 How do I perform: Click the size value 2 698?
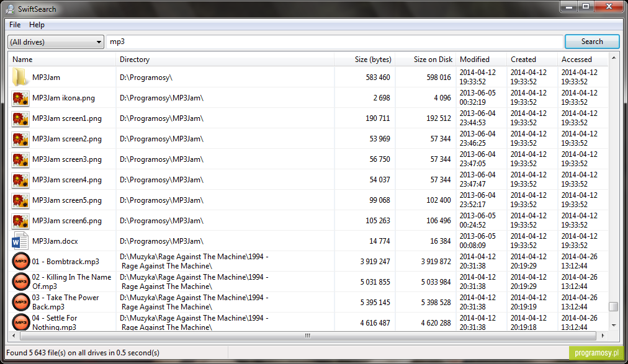coord(382,98)
